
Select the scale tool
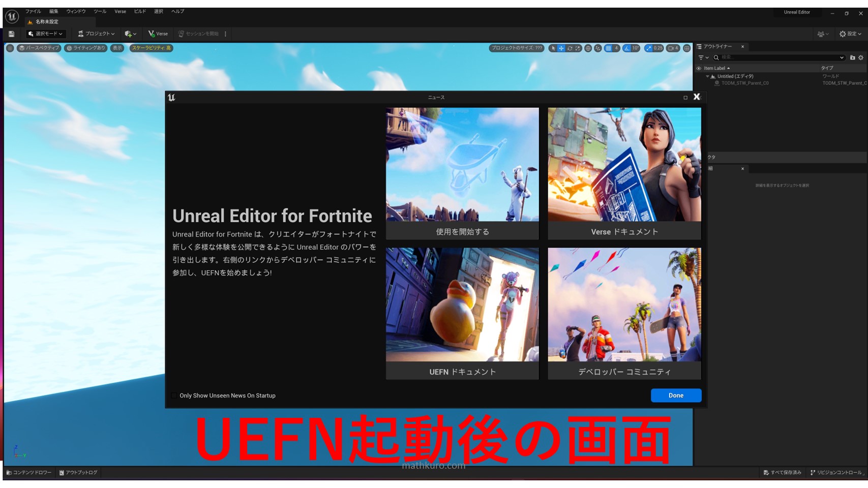click(578, 48)
